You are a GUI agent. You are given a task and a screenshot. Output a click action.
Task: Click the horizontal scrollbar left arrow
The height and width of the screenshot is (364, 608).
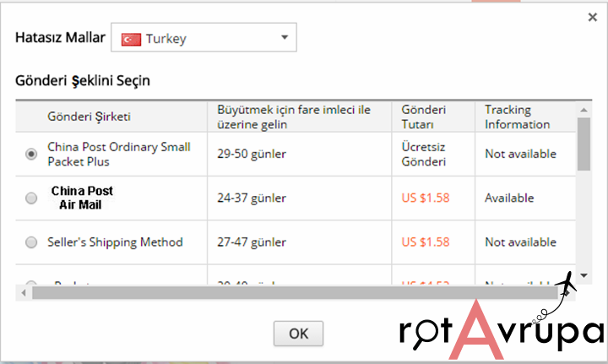pos(23,292)
